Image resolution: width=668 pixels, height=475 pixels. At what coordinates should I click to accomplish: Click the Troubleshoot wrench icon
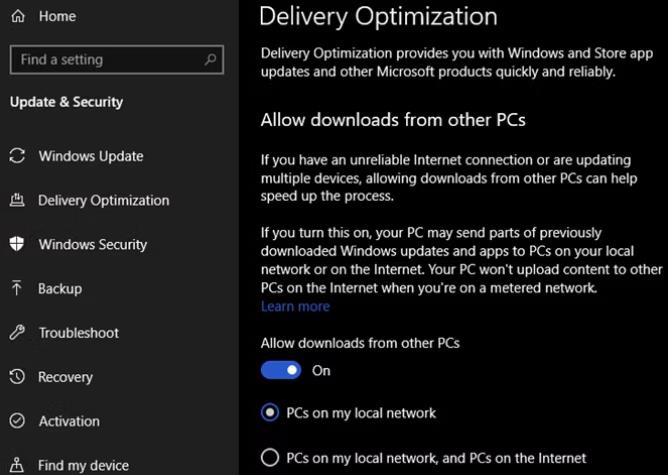point(17,333)
